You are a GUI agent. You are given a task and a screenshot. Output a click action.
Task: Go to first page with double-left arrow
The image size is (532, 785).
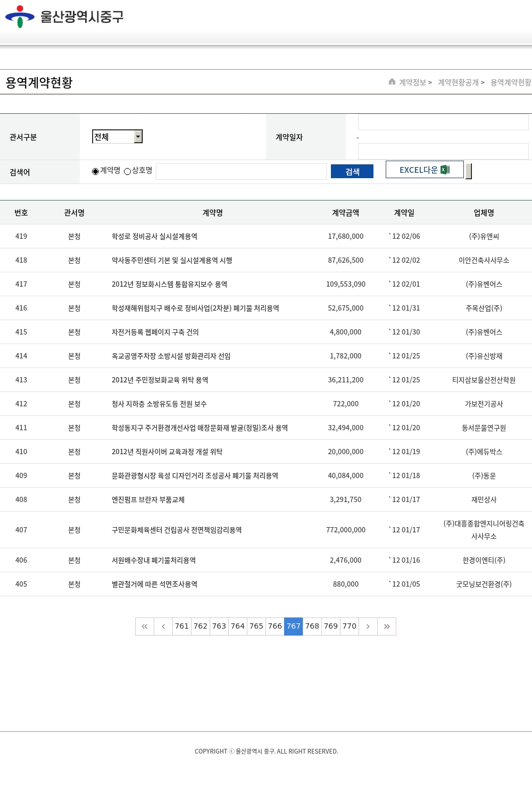[x=145, y=627]
